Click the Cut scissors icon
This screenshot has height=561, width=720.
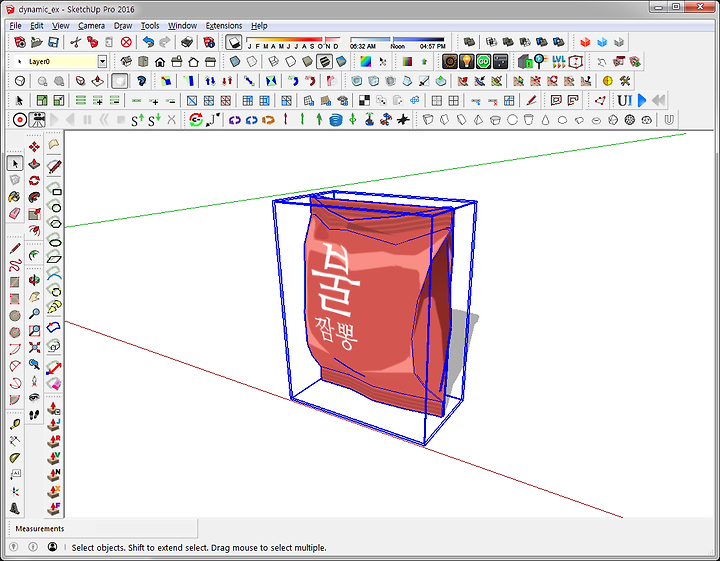tap(76, 42)
